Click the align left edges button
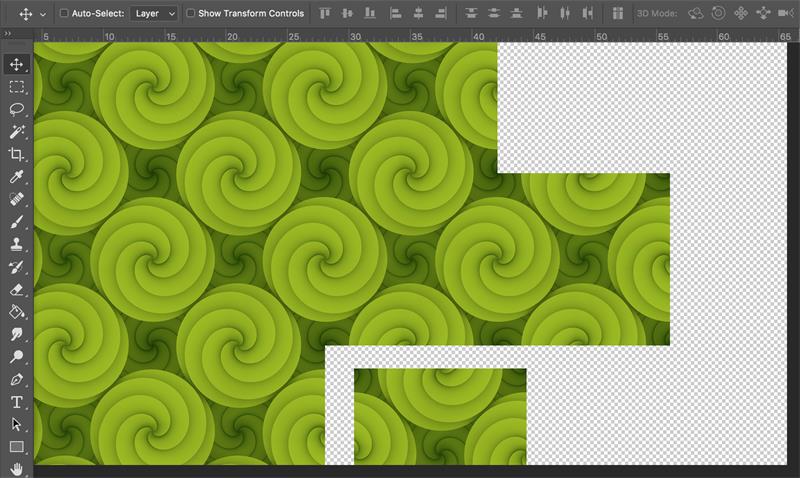800x478 pixels. tap(395, 14)
